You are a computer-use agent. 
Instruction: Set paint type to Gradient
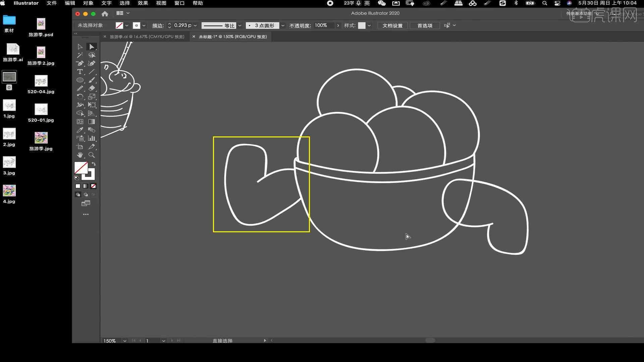(86, 186)
